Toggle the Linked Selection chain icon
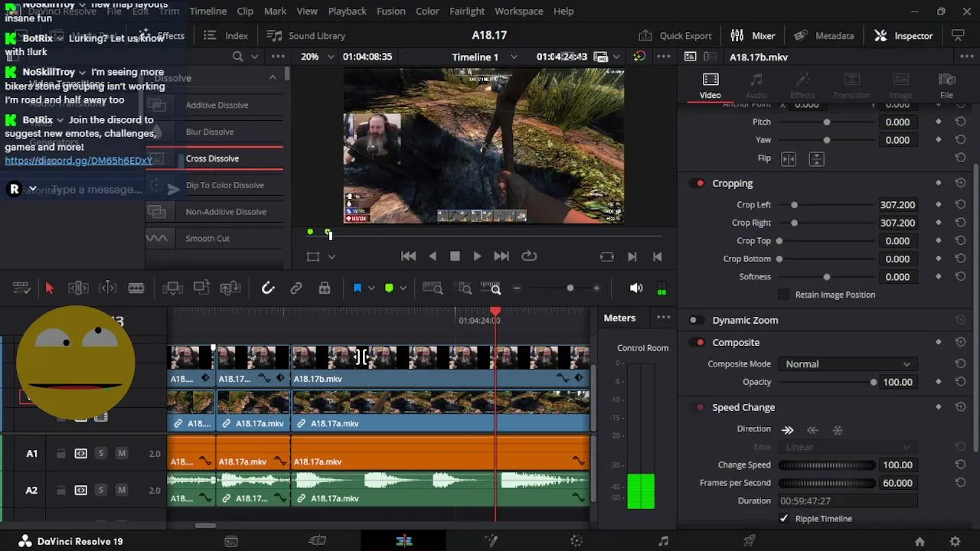980x551 pixels. 296,289
